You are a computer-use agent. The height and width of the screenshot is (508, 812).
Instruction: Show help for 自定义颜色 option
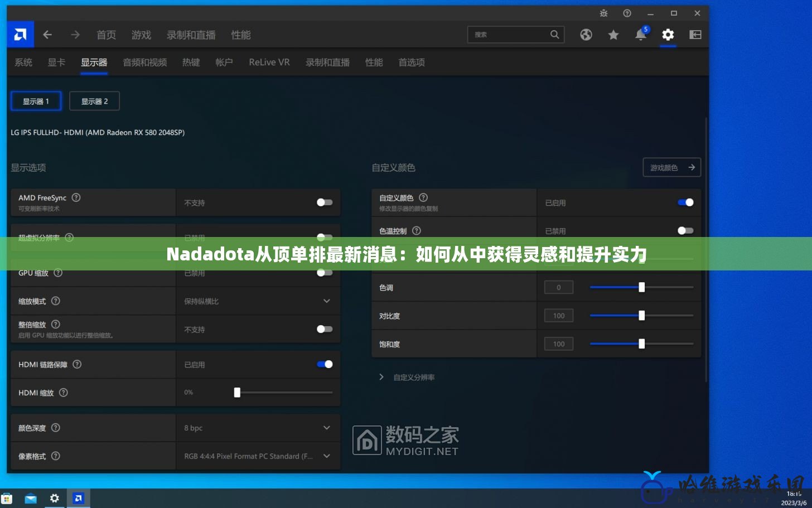click(x=423, y=197)
